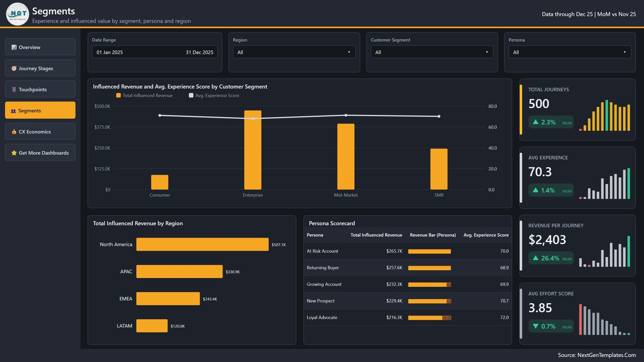Click the EMEA region bar
This screenshot has width=644, height=362.
point(168,298)
